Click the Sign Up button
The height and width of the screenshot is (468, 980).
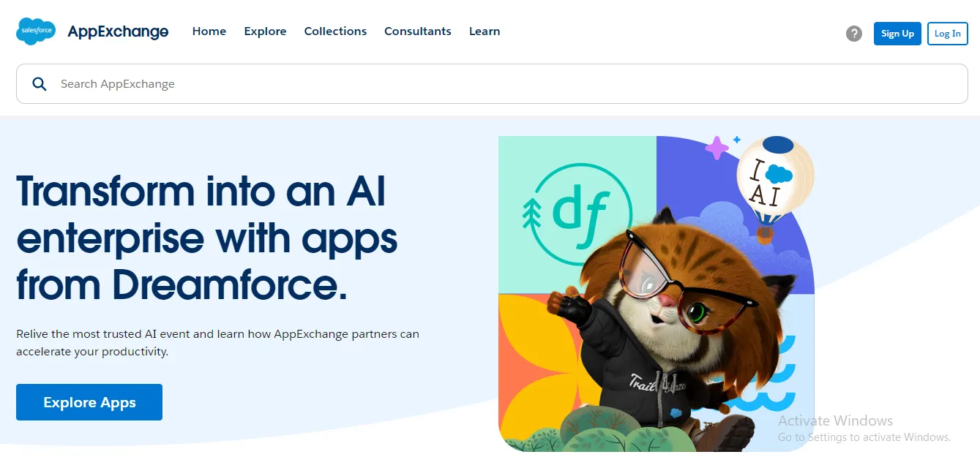point(897,34)
